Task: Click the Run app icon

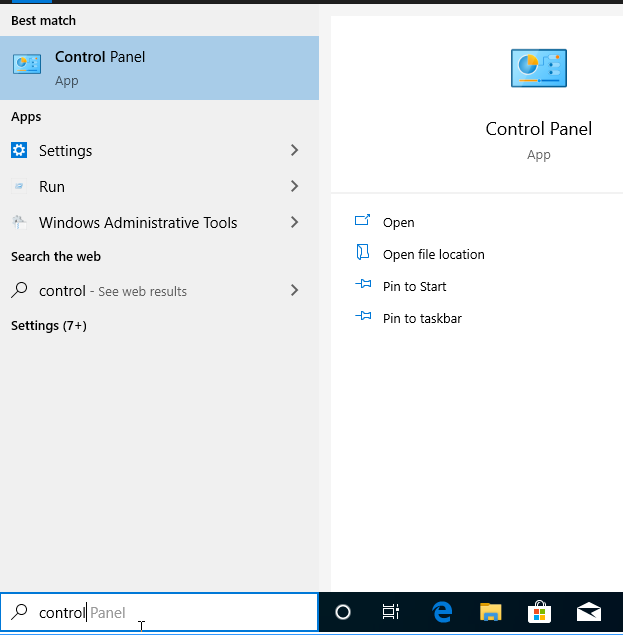Action: tap(20, 187)
